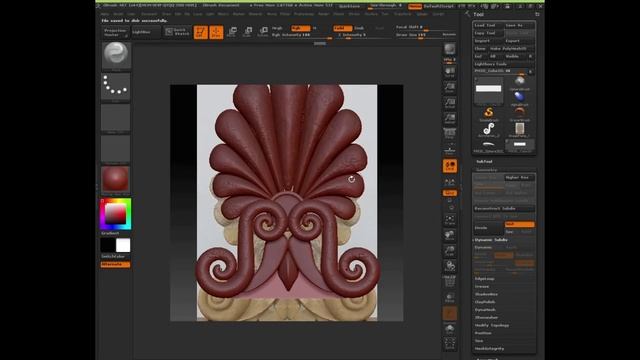
Task: Open the Zplugin menu
Action: coord(422,14)
